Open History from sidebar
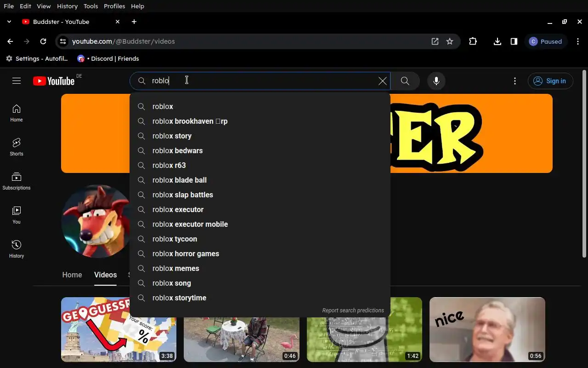The width and height of the screenshot is (588, 368). 17,249
